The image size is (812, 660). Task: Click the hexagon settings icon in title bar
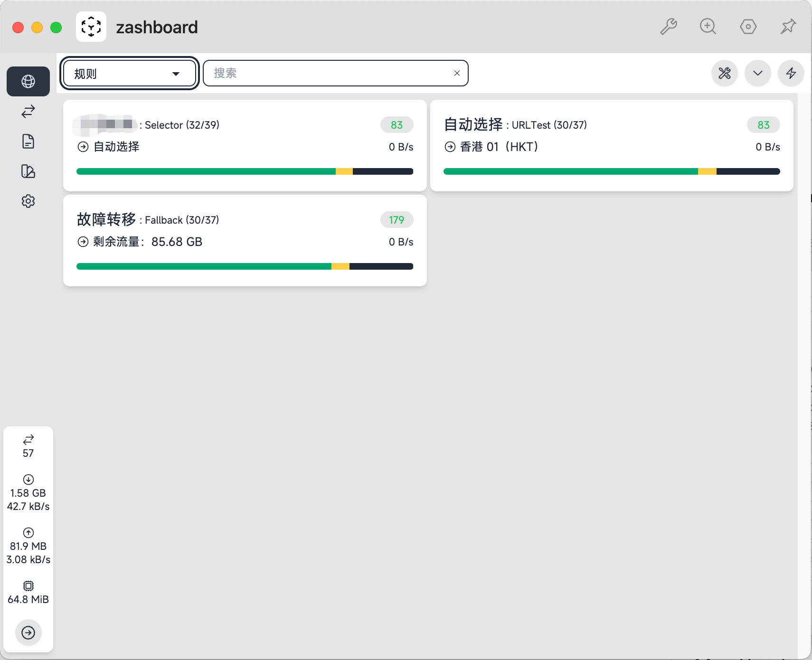point(748,27)
